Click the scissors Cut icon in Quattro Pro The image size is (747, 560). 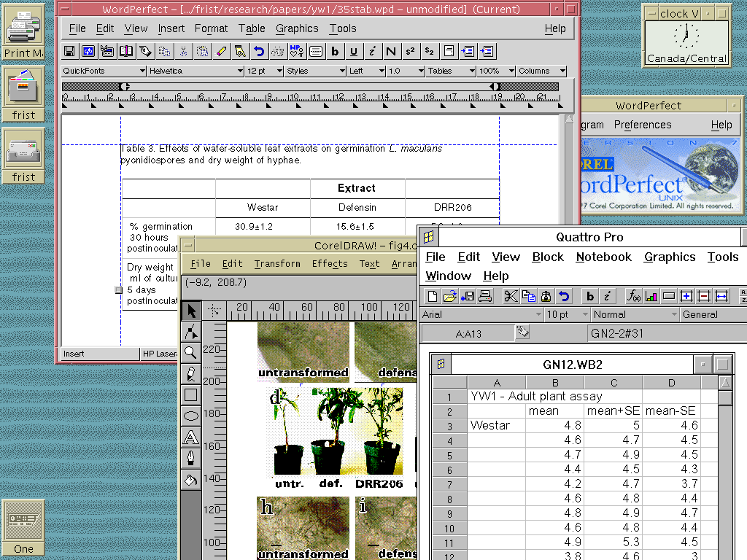511,296
